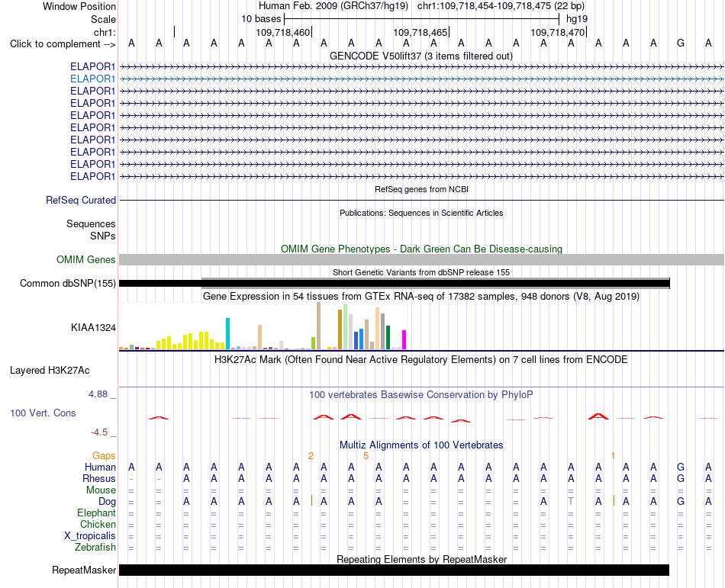Click the RepeatMasker black element bar
Image resolution: width=725 pixels, height=588 pixels.
click(394, 570)
